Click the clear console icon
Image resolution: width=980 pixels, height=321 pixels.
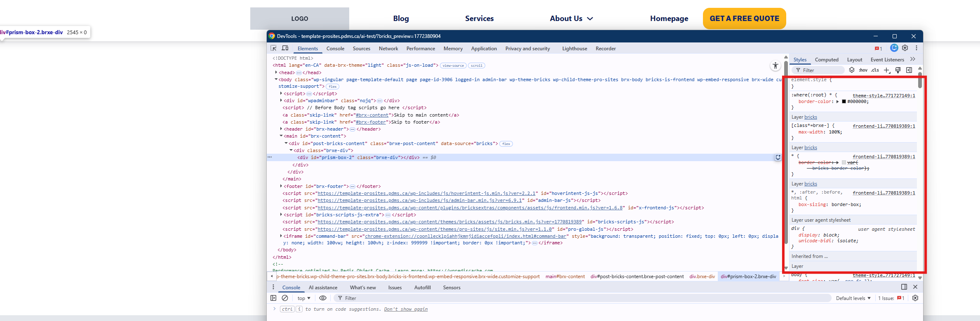(x=285, y=298)
